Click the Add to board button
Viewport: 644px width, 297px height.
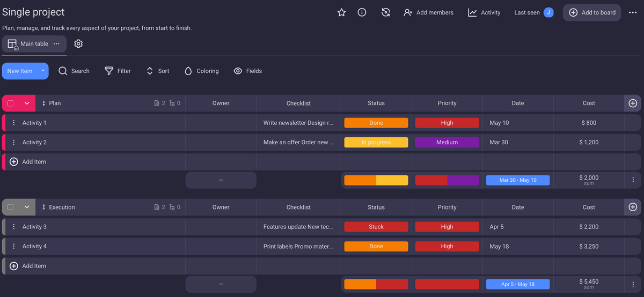(x=592, y=12)
